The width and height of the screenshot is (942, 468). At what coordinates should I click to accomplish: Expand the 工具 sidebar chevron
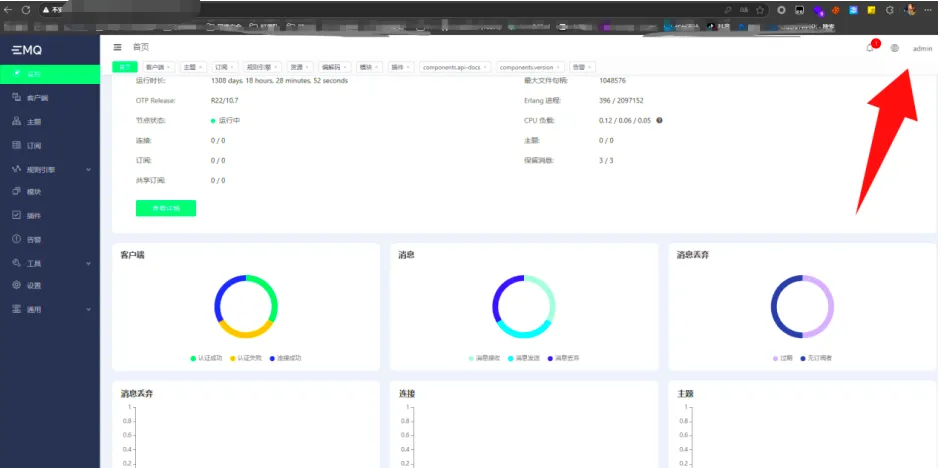[x=88, y=264]
